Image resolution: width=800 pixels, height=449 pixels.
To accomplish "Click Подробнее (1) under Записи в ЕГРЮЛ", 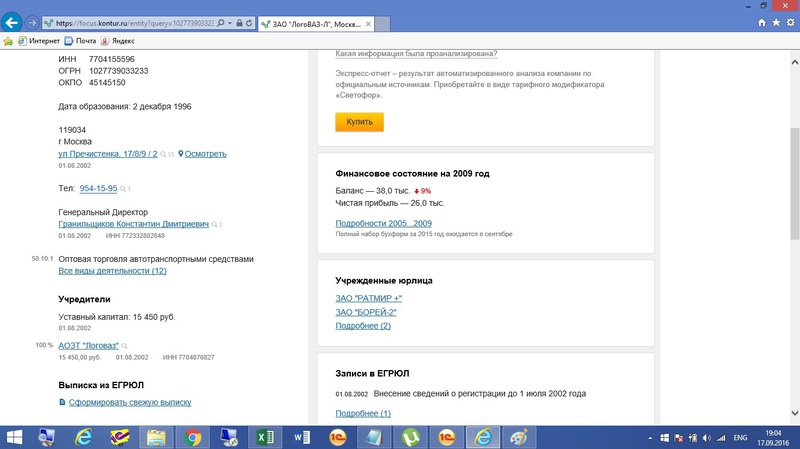I will pos(363,413).
